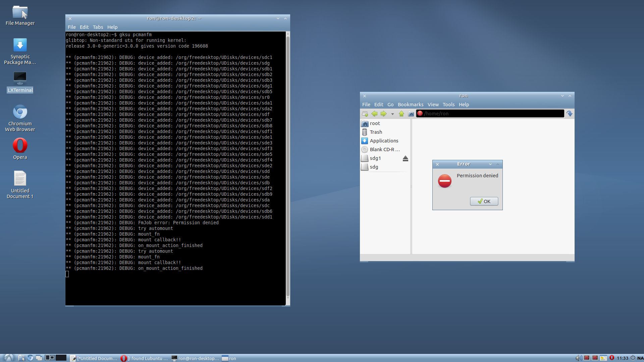Go up to parent folder arrow
Viewport: 644px width, 362px height.
pos(401,114)
